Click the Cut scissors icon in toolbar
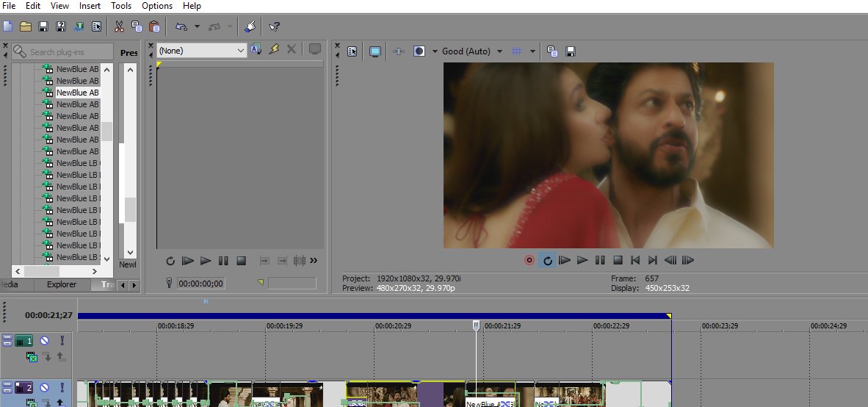868x407 pixels. [118, 26]
